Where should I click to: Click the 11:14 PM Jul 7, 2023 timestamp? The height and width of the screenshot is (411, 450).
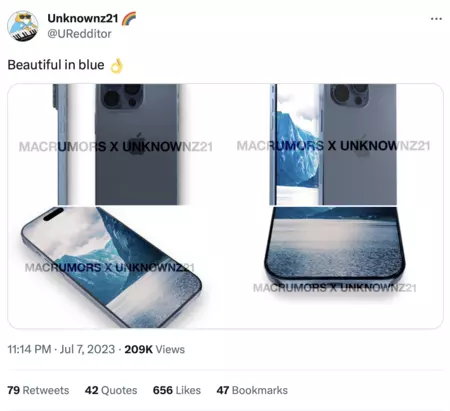tap(61, 349)
